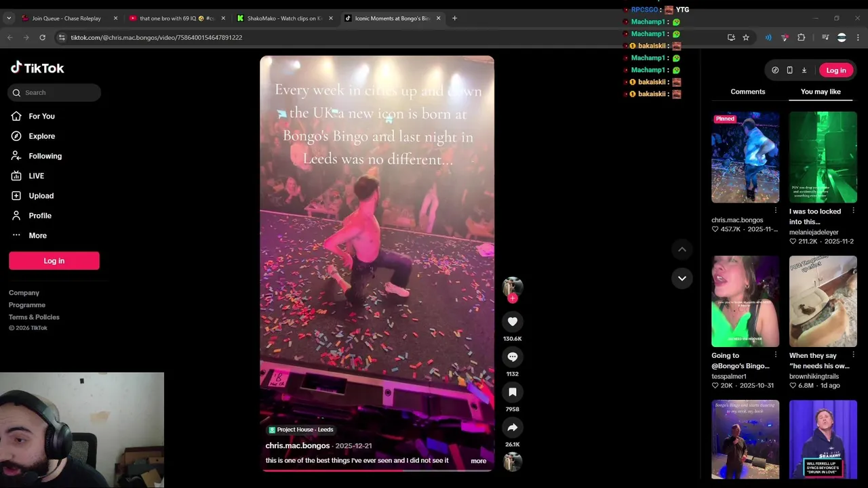Viewport: 868px width, 488px height.
Task: Open options for chris.mac.bongos pinned card
Action: 776,211
